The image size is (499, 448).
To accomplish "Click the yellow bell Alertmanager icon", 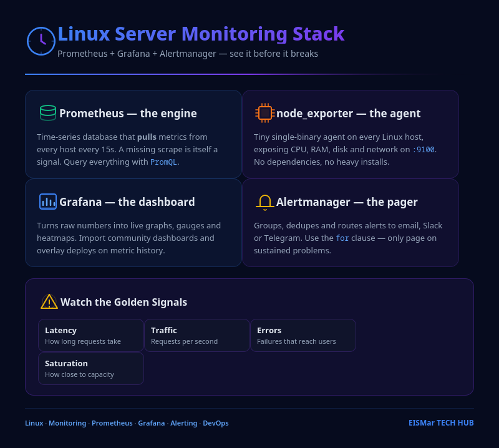I will [x=264, y=203].
